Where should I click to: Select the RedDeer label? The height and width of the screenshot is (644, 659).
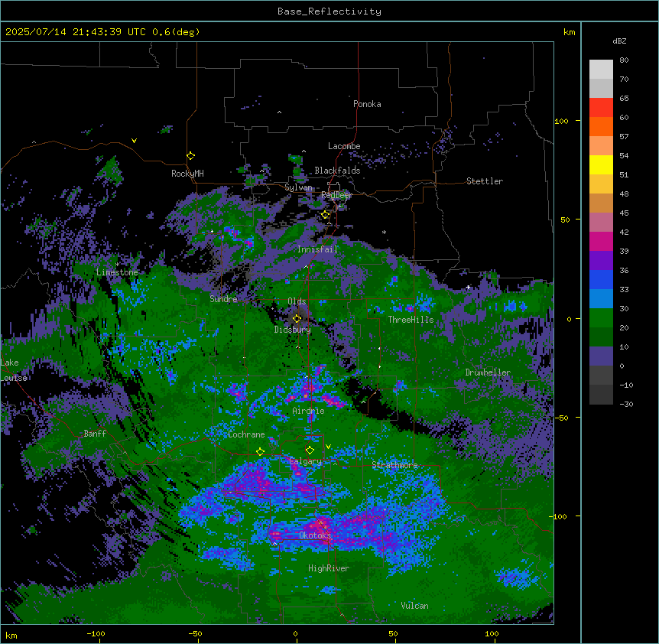(336, 195)
